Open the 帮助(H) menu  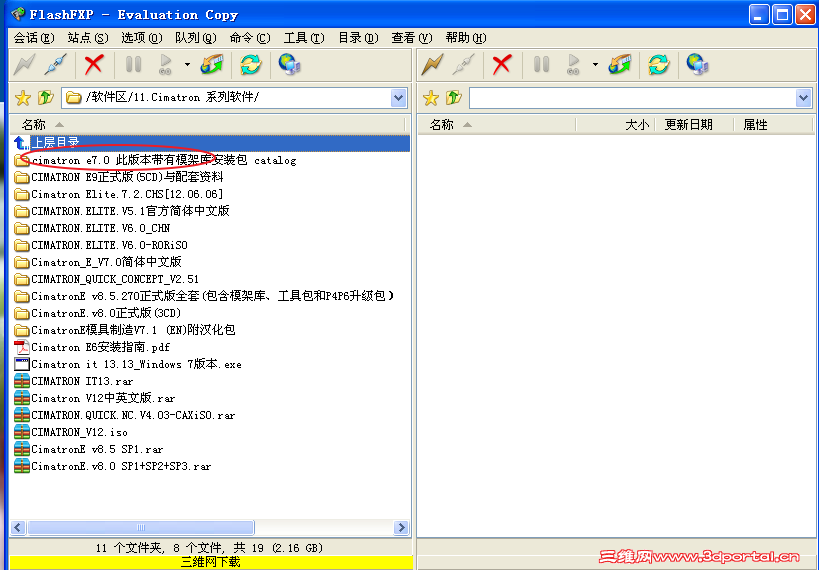pos(466,38)
